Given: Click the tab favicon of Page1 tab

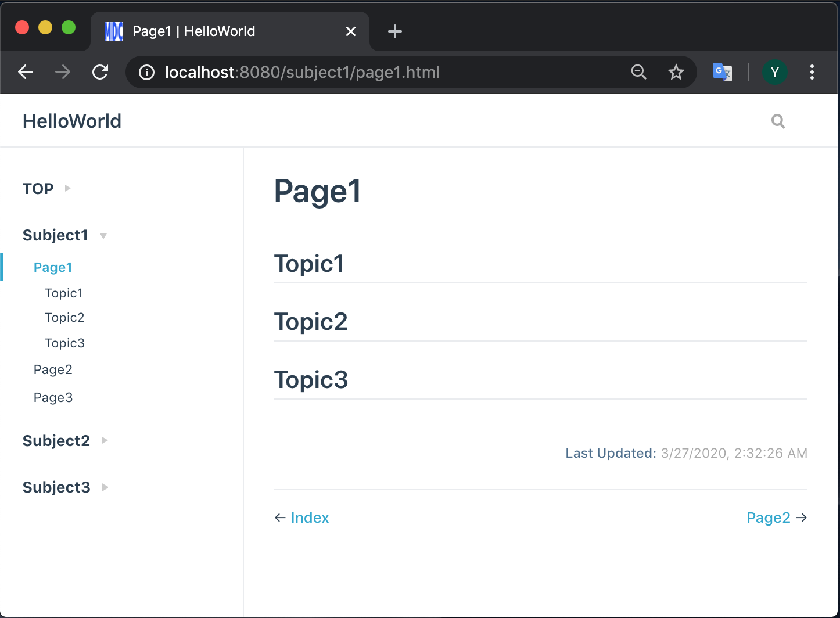Looking at the screenshot, I should 113,31.
